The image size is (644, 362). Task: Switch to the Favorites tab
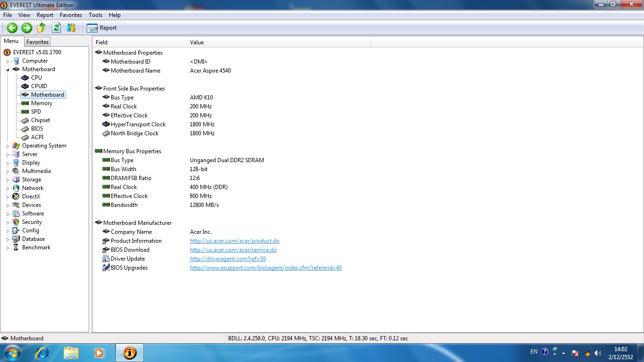click(x=37, y=42)
